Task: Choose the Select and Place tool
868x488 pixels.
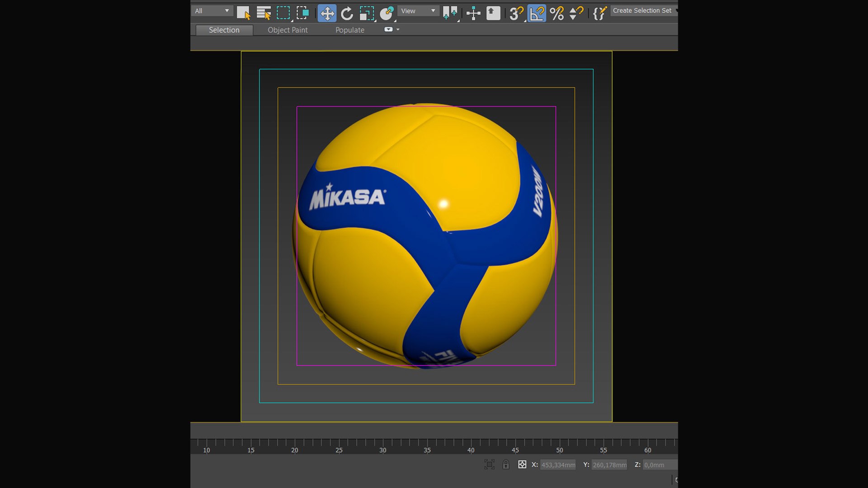Action: point(387,13)
